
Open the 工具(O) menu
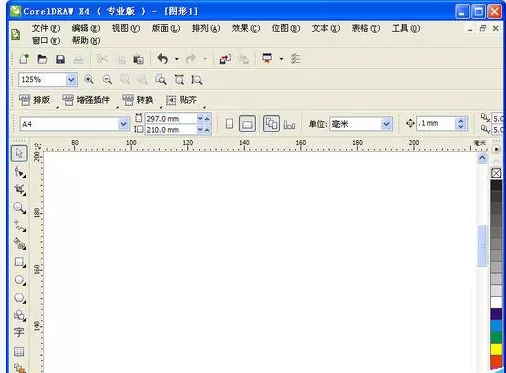tap(406, 28)
